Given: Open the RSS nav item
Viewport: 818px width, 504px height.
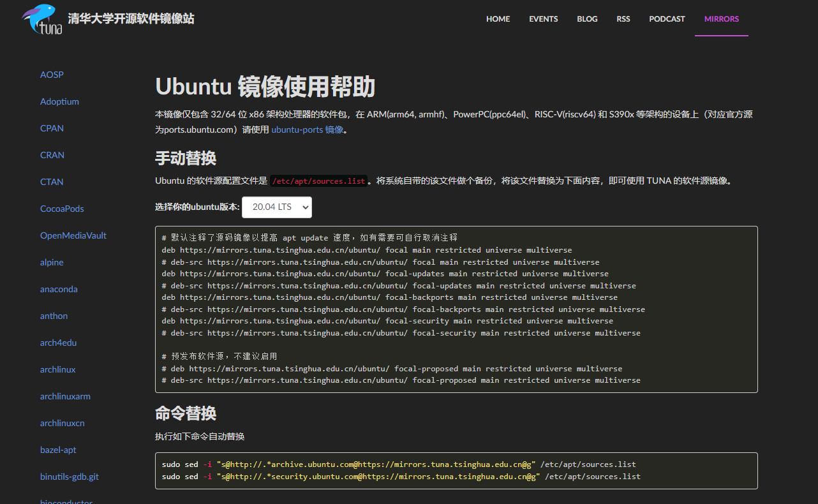Looking at the screenshot, I should (x=623, y=19).
